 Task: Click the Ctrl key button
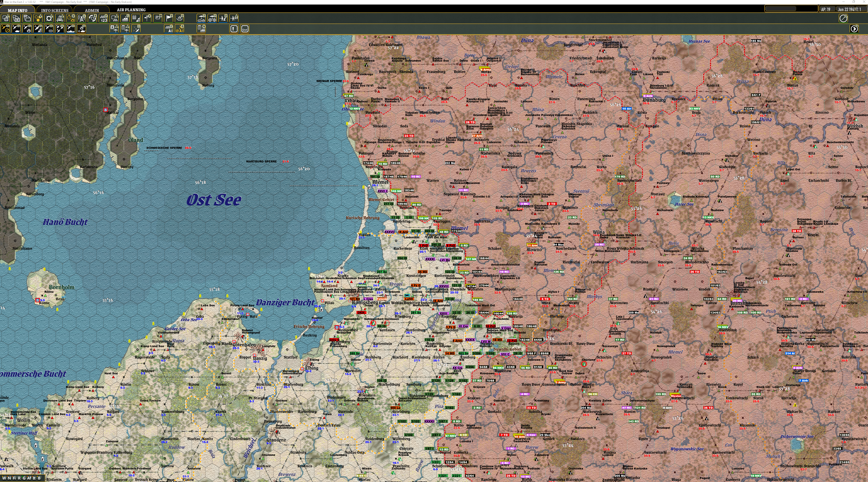pyautogui.click(x=245, y=29)
